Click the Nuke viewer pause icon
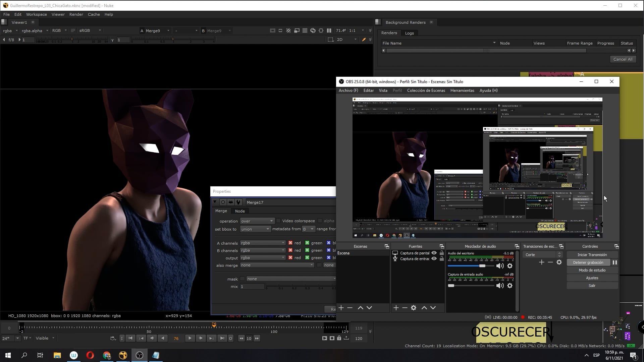 point(329,31)
